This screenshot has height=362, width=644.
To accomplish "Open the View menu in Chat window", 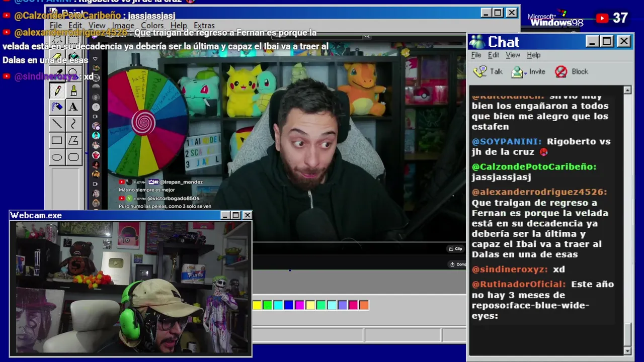I will (513, 55).
